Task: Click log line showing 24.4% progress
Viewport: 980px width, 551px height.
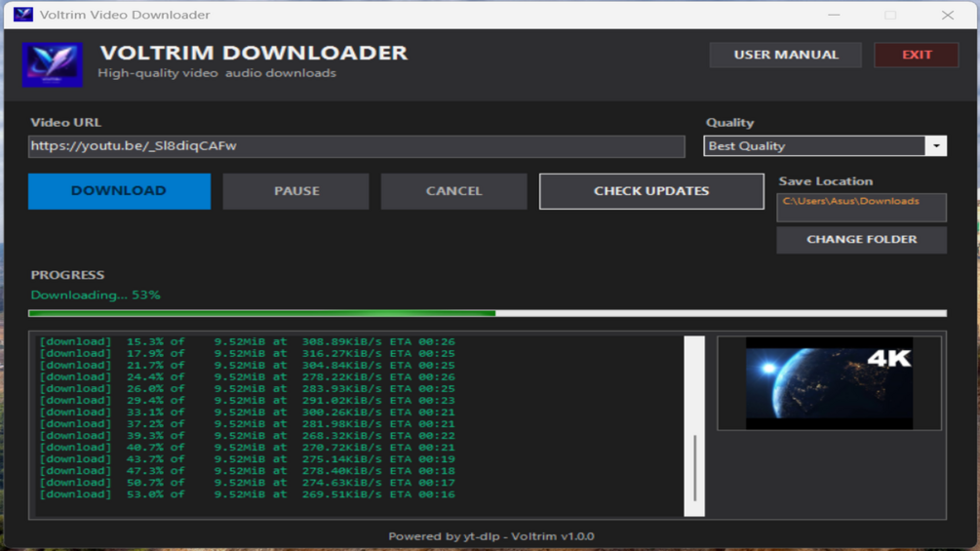Action: click(248, 376)
